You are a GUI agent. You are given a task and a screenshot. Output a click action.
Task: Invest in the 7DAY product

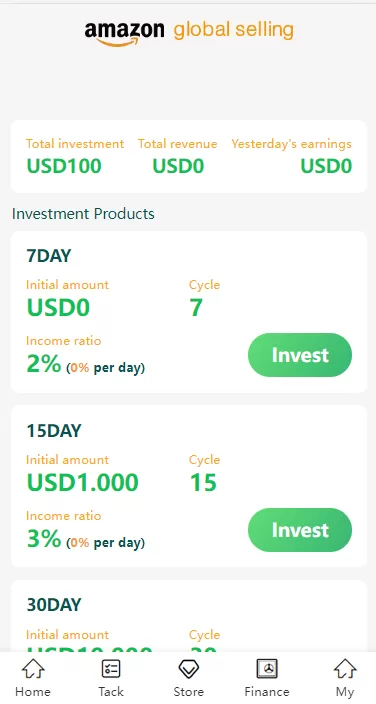(300, 355)
